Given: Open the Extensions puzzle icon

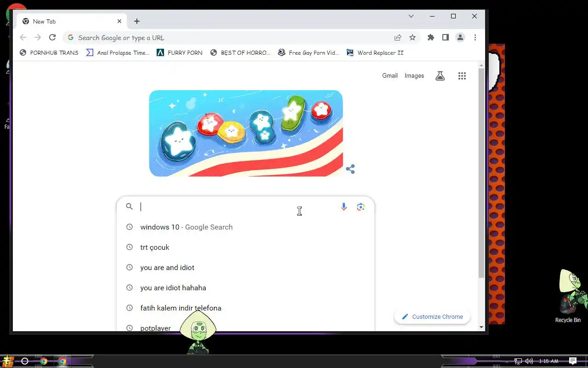Looking at the screenshot, I should point(431,38).
